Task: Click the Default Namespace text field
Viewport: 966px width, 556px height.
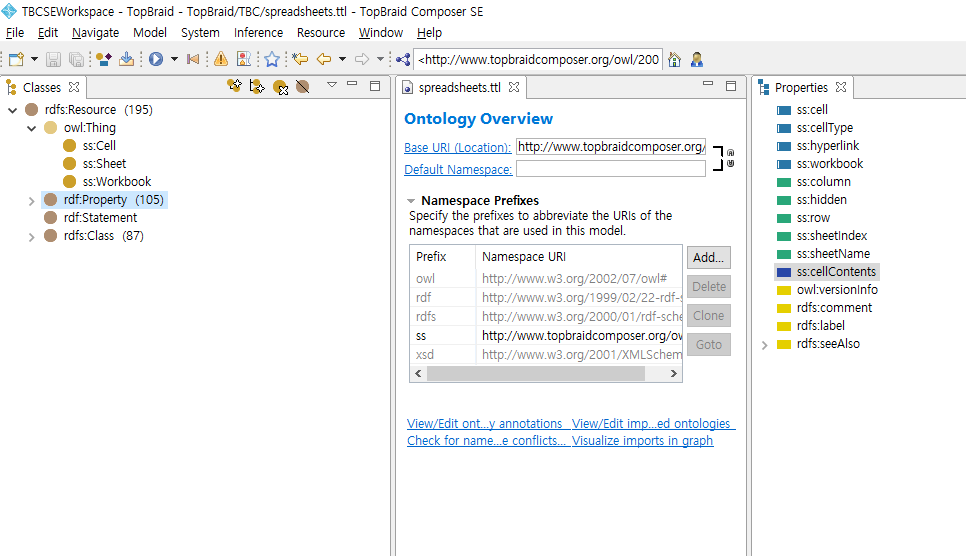Action: pyautogui.click(x=611, y=169)
